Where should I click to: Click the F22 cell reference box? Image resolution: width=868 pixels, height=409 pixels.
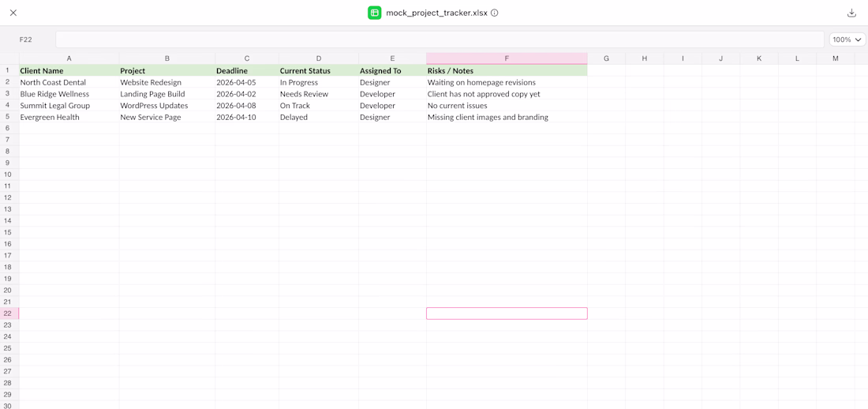25,39
